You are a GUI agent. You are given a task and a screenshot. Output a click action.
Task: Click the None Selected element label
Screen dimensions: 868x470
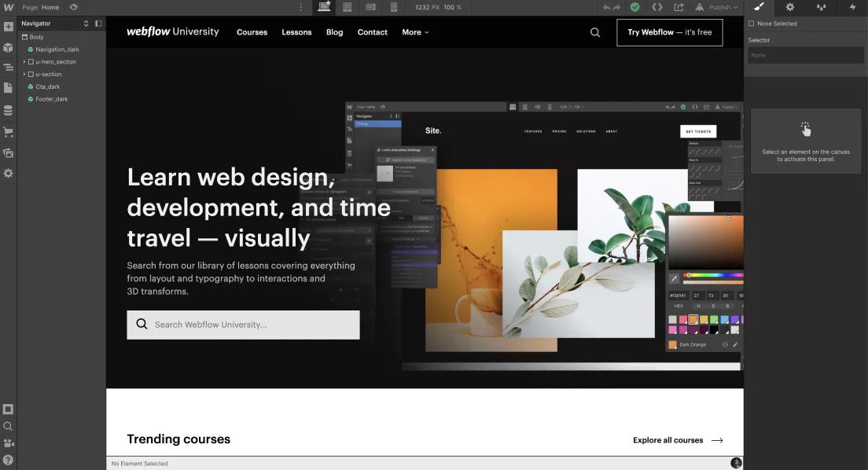coord(777,24)
